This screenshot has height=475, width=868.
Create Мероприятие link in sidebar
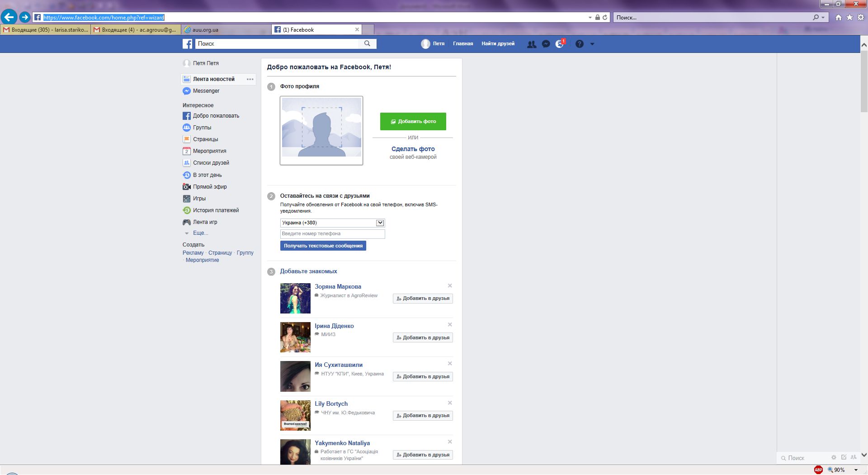(x=202, y=260)
